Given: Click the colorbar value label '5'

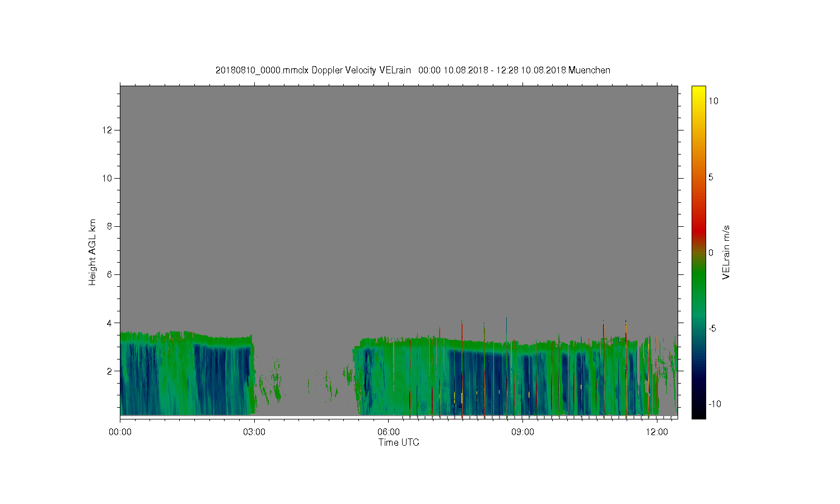Looking at the screenshot, I should pyautogui.click(x=711, y=177).
